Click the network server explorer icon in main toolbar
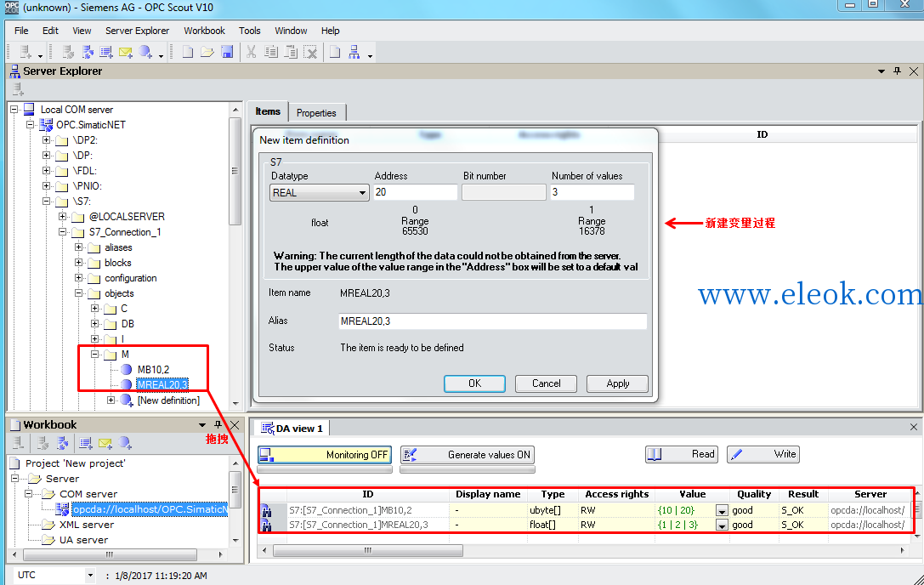The width and height of the screenshot is (924, 585). [354, 52]
